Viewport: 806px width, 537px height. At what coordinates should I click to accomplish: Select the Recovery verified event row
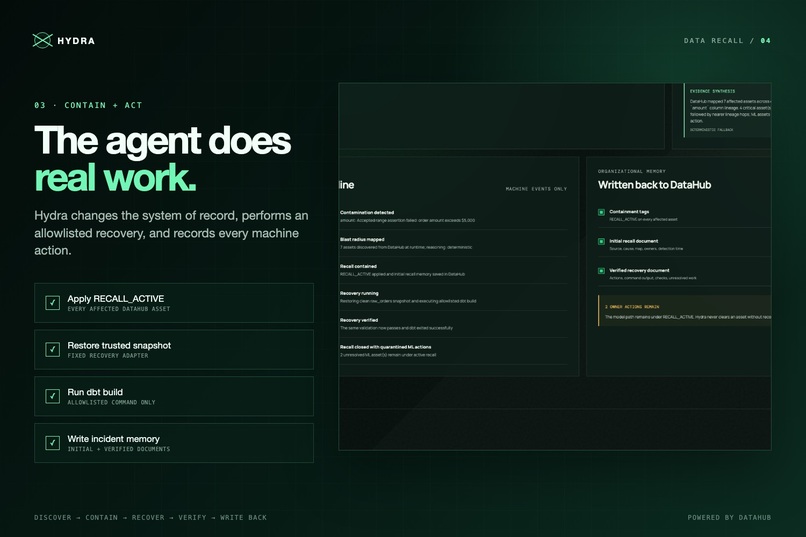(453, 324)
